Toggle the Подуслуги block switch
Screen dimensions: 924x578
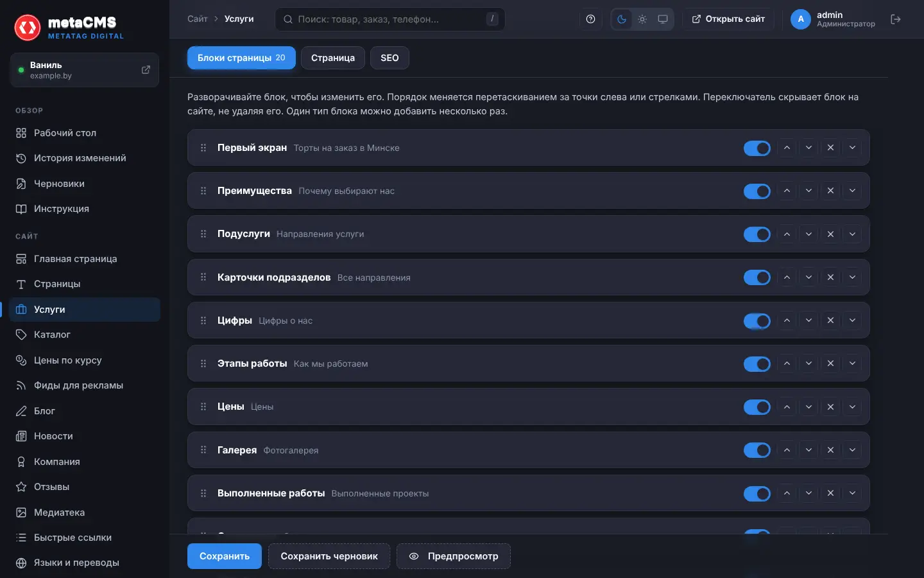coord(757,234)
